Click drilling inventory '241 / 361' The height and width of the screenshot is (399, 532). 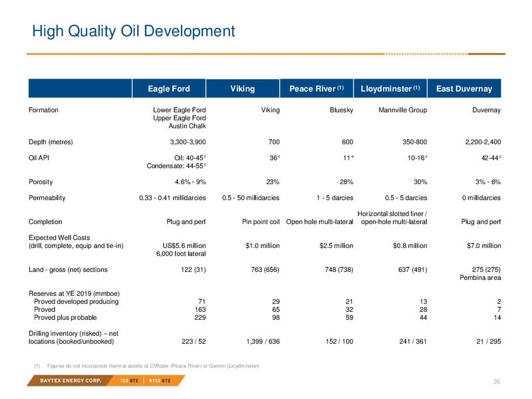click(413, 341)
